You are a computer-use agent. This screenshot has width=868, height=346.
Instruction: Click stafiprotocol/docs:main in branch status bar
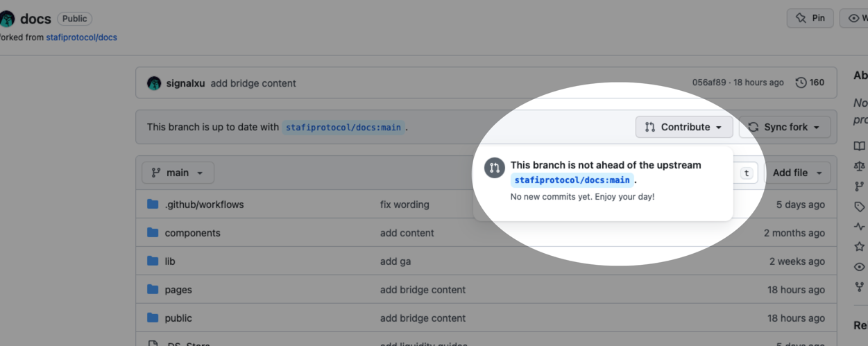click(343, 128)
